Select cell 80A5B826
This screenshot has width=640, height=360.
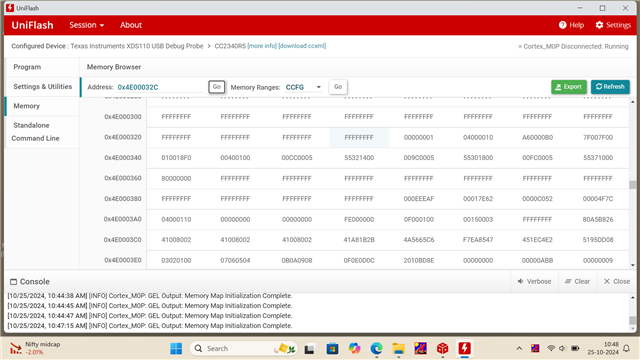tap(598, 220)
